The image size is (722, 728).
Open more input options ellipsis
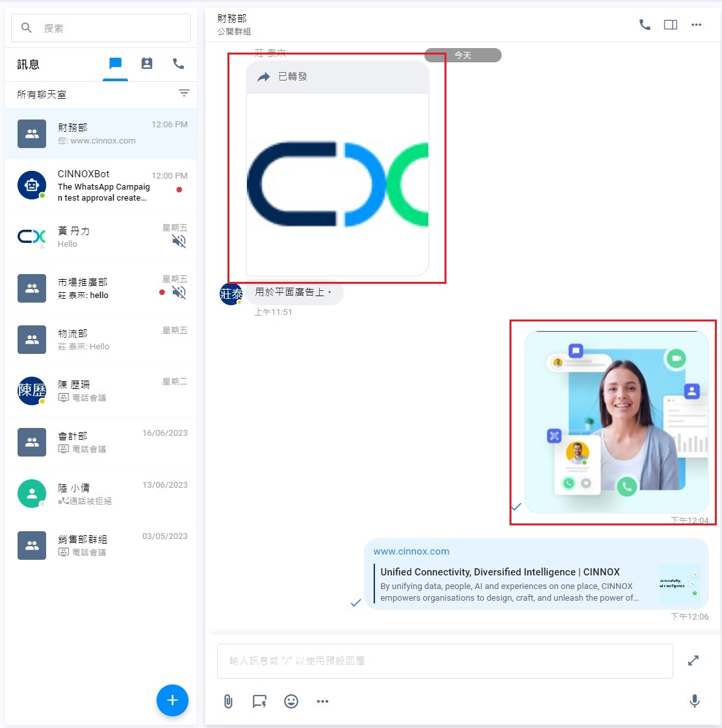(322, 701)
